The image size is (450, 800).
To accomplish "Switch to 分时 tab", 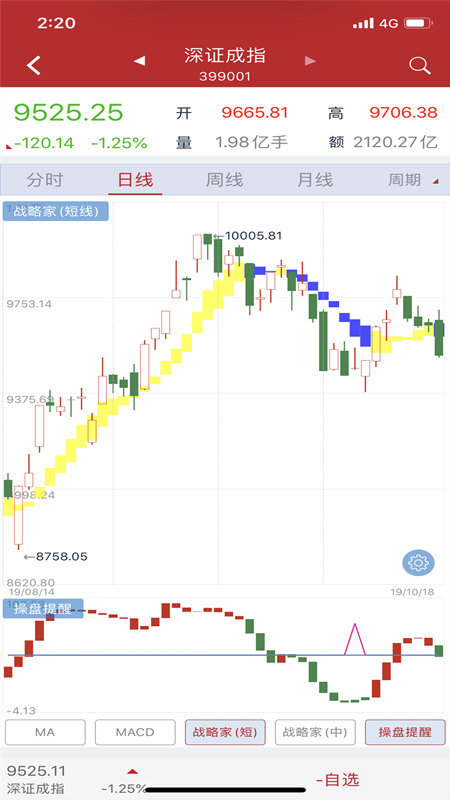I will [45, 180].
